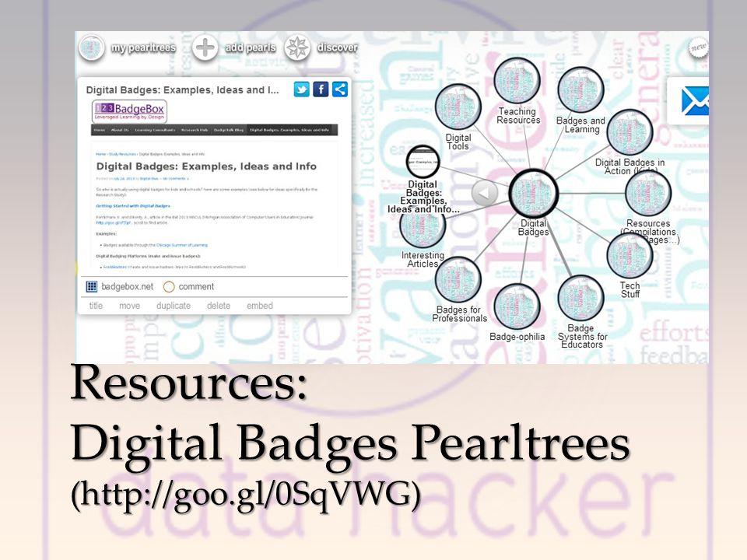Click the move option
This screenshot has height=560, width=747.
coord(130,306)
